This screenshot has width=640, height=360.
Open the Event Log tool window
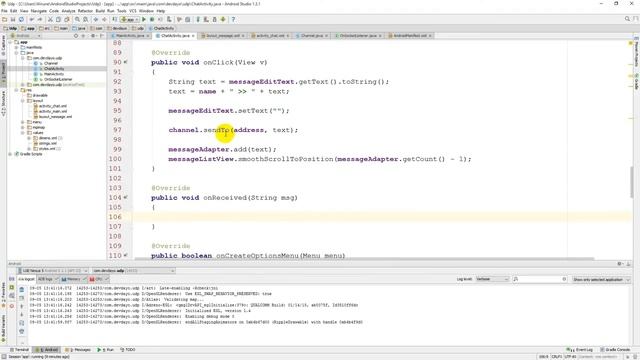[x=580, y=350]
